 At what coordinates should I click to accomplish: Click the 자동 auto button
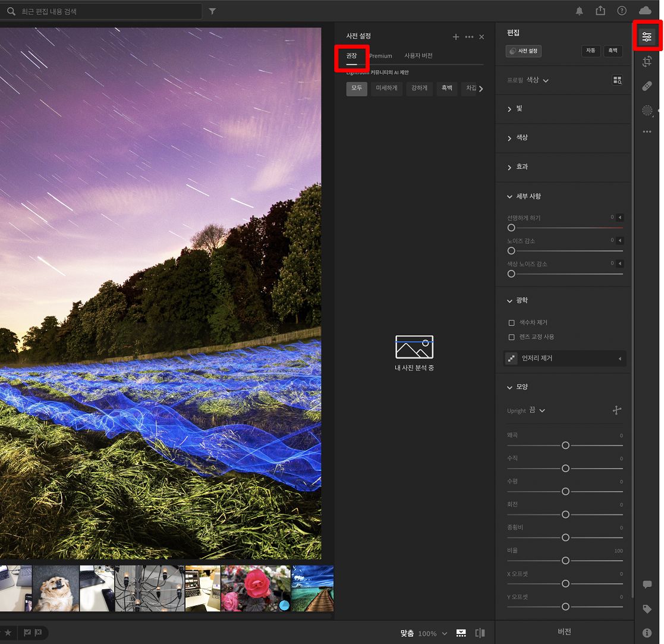[x=590, y=51]
